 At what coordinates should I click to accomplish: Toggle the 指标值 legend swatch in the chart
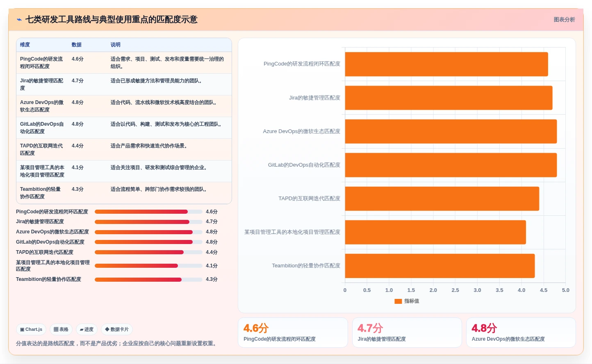click(398, 301)
